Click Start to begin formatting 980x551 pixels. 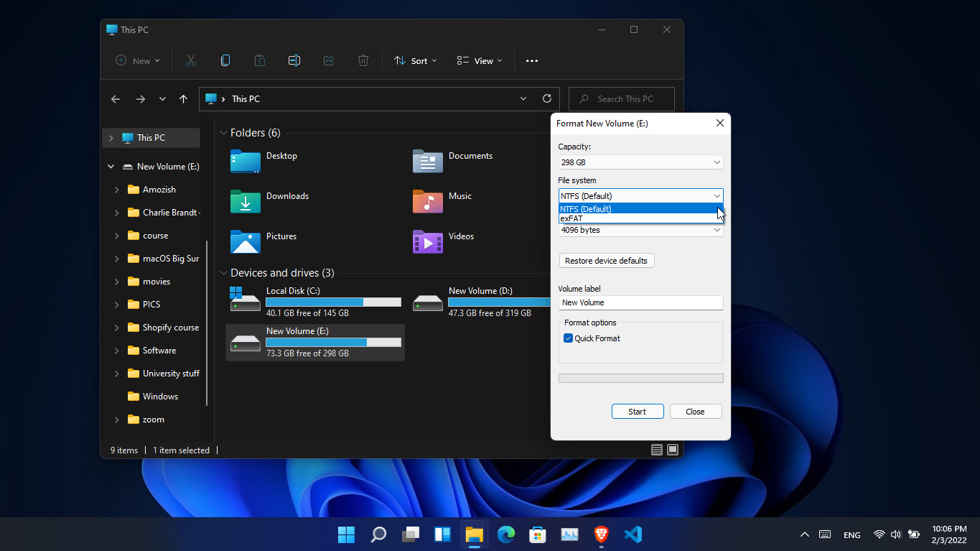pos(638,412)
